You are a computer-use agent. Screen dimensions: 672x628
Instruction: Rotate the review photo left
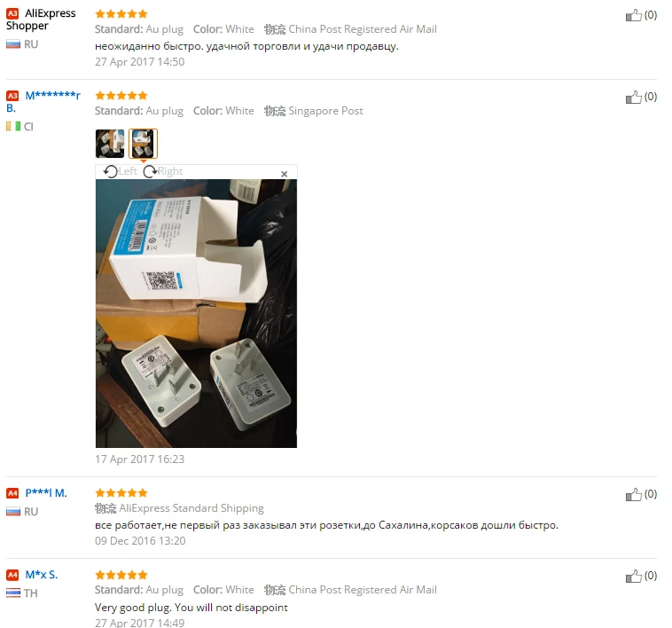coord(120,171)
